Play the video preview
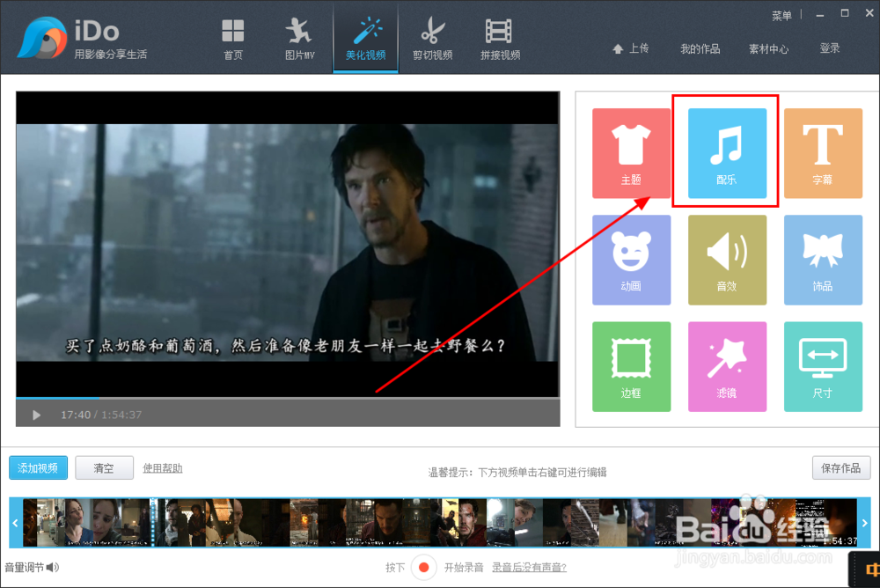This screenshot has width=880, height=588. 36,415
